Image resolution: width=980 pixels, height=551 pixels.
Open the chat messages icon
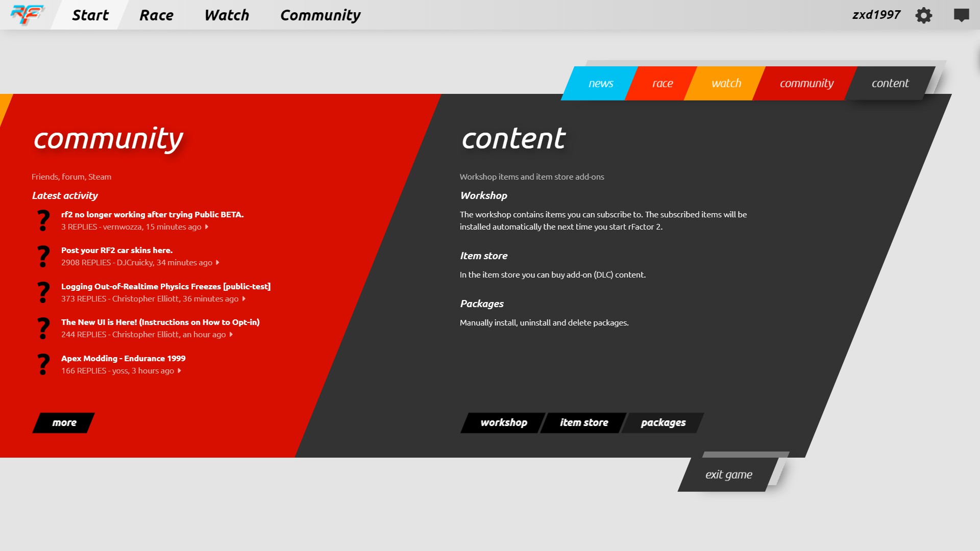click(961, 15)
